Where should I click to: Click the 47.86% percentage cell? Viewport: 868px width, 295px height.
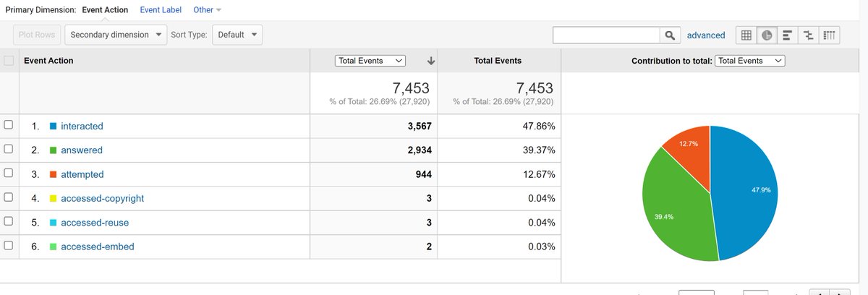(x=498, y=126)
